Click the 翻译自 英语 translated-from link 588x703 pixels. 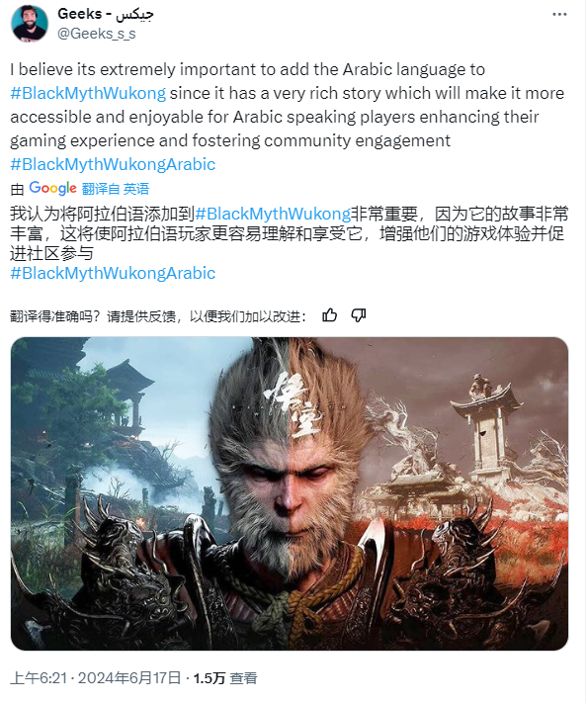116,189
